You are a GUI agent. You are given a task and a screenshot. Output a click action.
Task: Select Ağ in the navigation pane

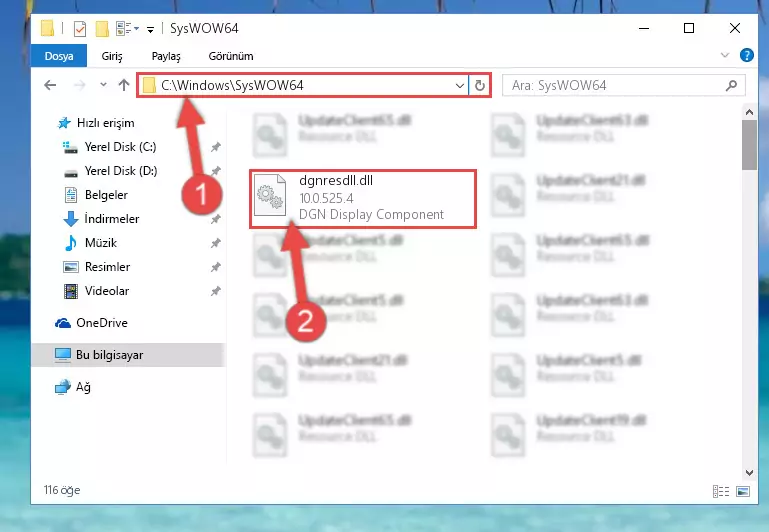click(83, 387)
